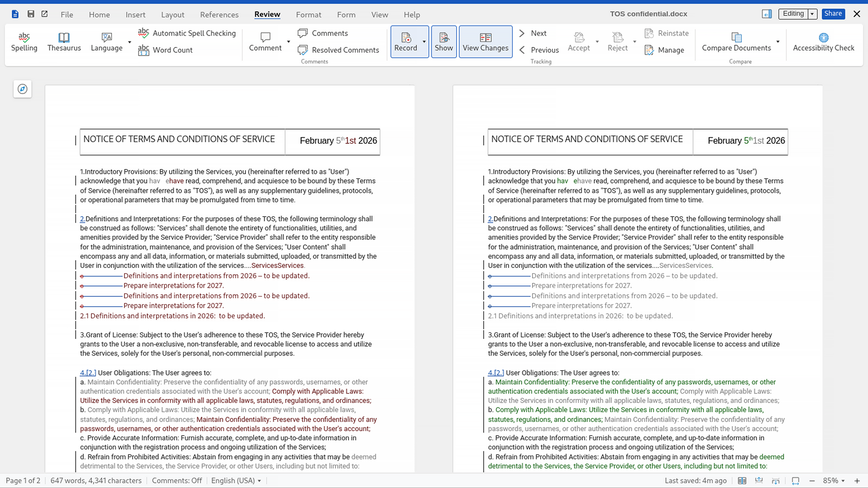Switch to the References tab

click(219, 14)
